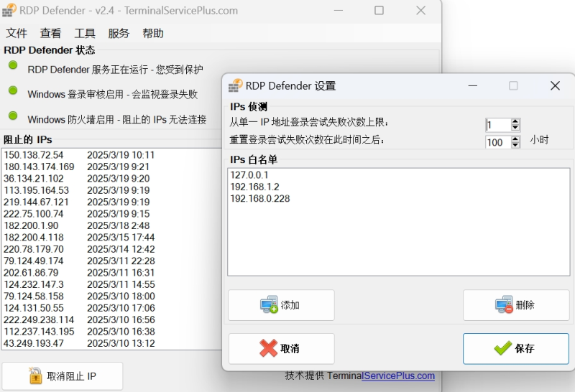Open the 工具 menu

[85, 33]
